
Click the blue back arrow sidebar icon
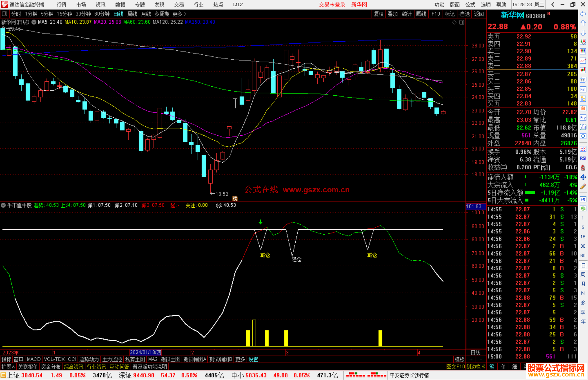click(x=583, y=14)
